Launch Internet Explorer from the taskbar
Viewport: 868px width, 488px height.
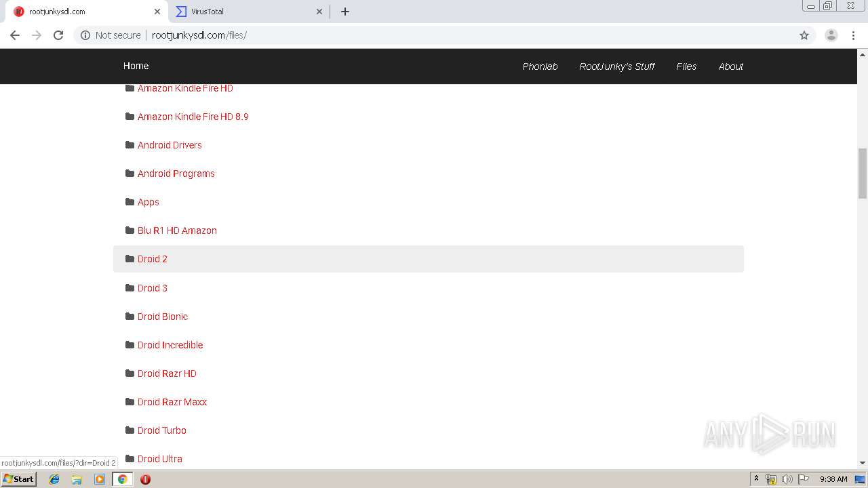click(54, 479)
